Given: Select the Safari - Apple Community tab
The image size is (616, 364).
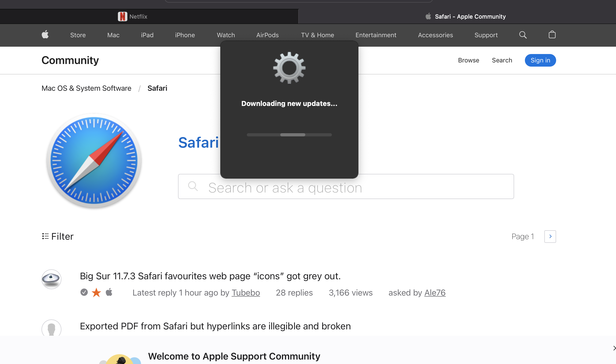Looking at the screenshot, I should click(x=464, y=16).
